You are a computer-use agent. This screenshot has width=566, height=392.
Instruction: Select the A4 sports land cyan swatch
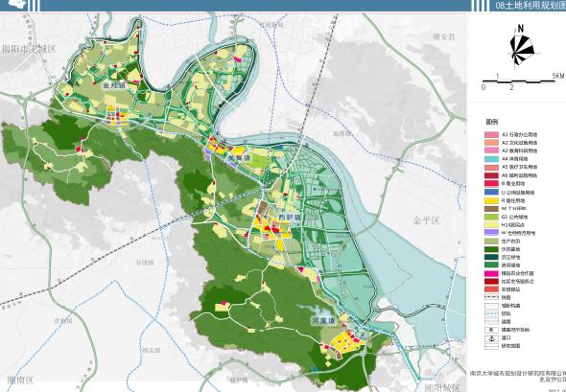point(491,159)
